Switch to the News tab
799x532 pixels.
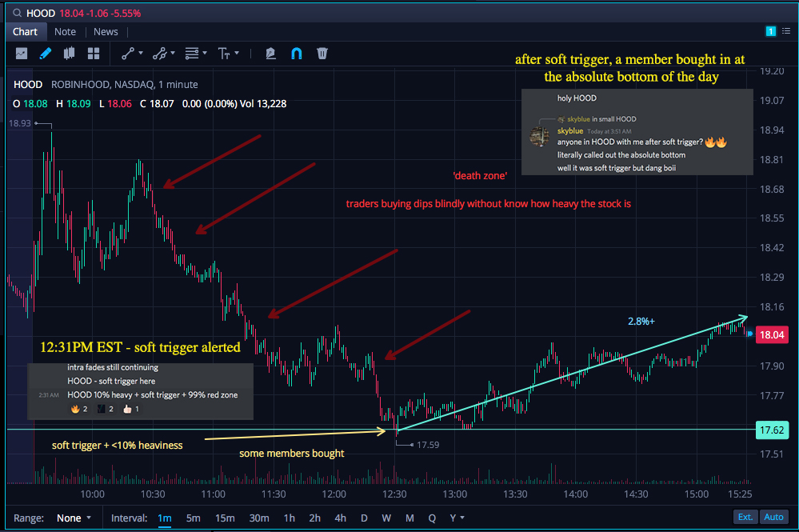click(x=106, y=31)
